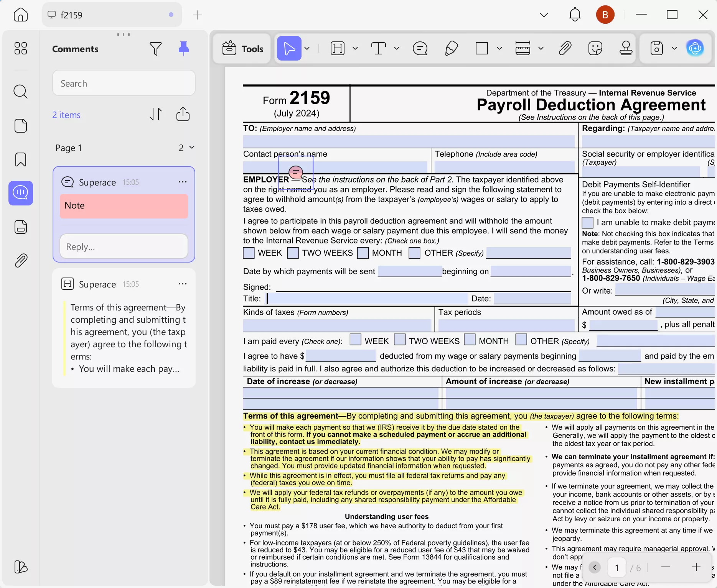Select the rectangle shape tool

point(483,48)
